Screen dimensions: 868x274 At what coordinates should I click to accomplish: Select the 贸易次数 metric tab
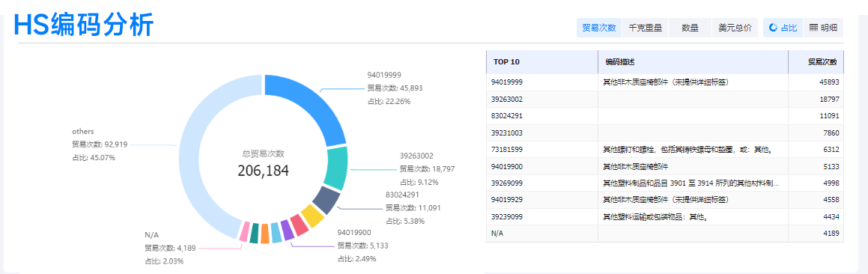point(599,28)
